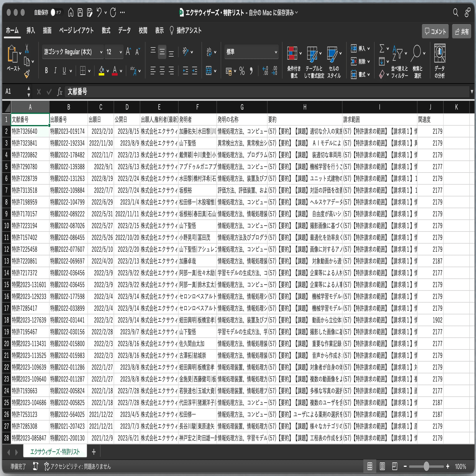The width and height of the screenshot is (476, 476).
Task: Click the center horizontal align icon
Action: coord(162,70)
